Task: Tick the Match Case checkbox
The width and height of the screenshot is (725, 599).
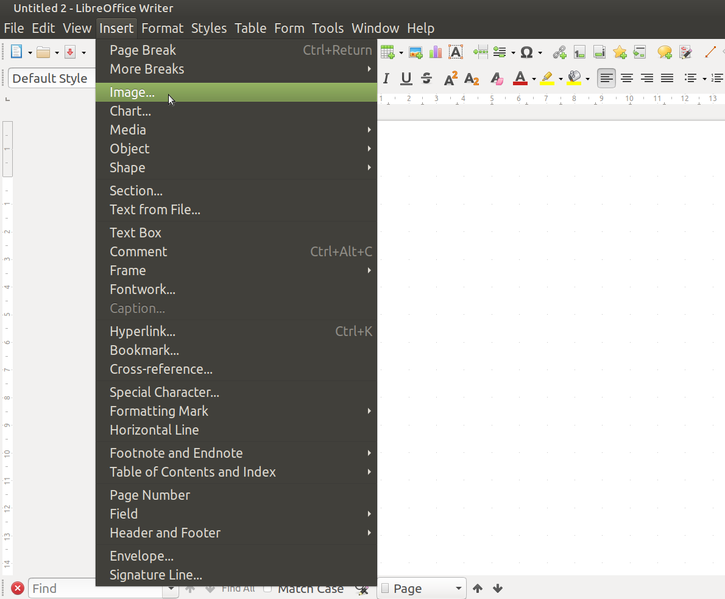Action: point(267,588)
